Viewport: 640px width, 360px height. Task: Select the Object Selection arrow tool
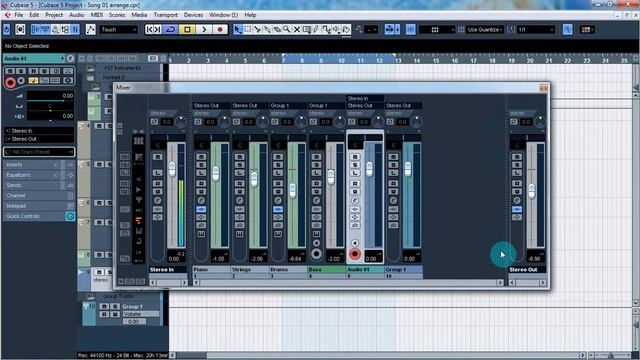(x=238, y=29)
